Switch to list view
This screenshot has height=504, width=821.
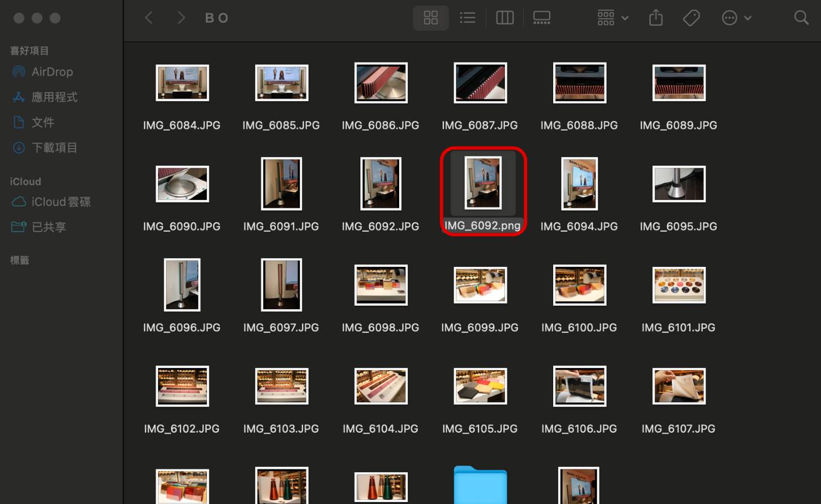[x=468, y=18]
